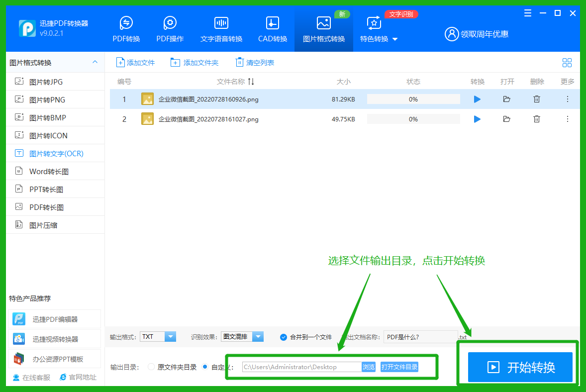Delete file 20220728161027.png from list
The height and width of the screenshot is (392, 586).
(x=537, y=119)
